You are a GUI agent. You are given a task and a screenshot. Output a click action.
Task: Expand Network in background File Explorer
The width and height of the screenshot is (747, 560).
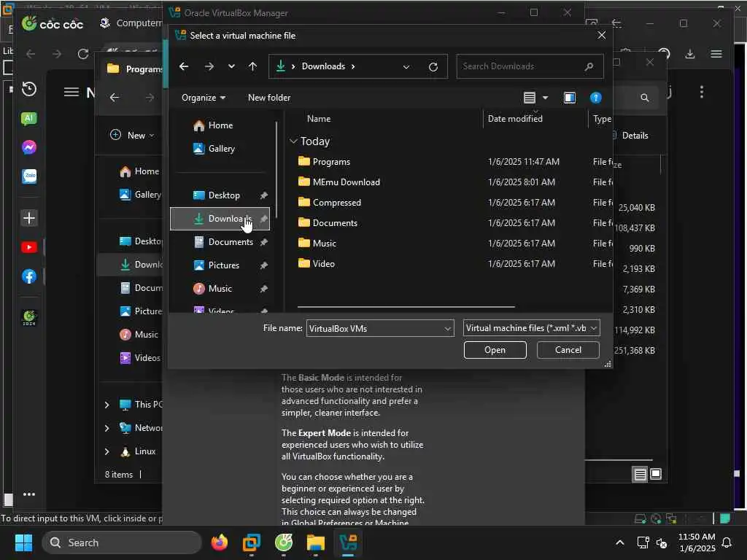107,428
